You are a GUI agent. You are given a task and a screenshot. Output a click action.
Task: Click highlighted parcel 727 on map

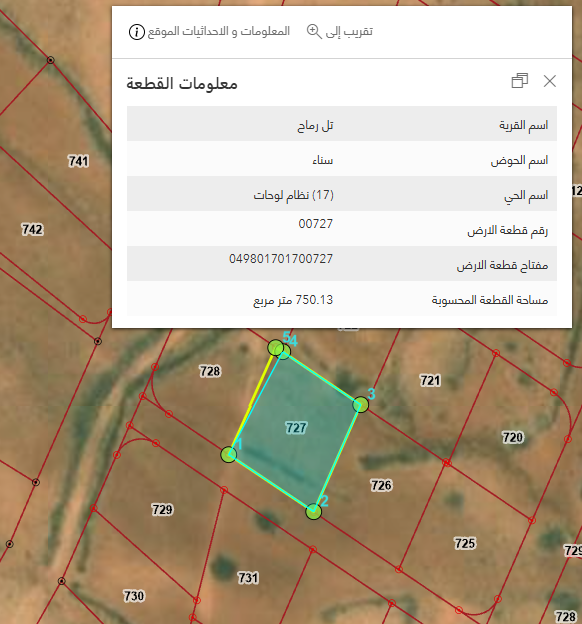pyautogui.click(x=296, y=428)
